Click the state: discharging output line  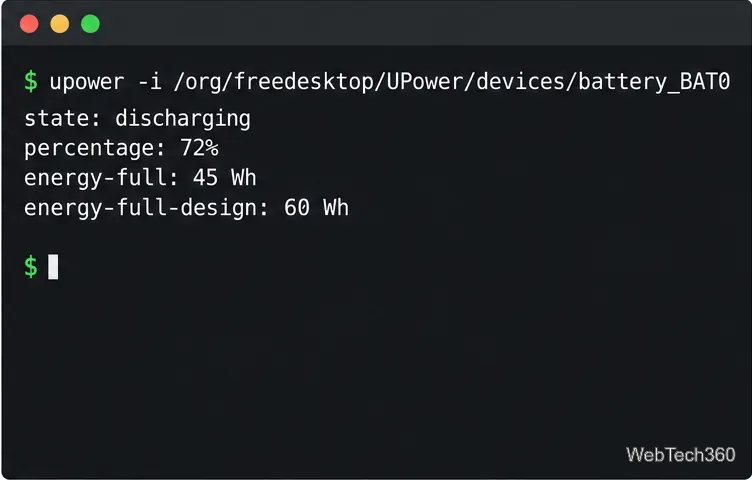[x=137, y=119]
